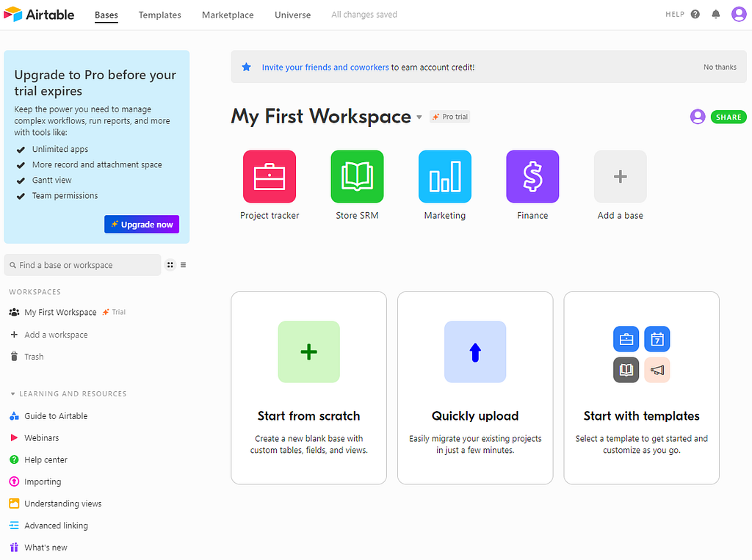Click the book template icon
Image resolution: width=752 pixels, height=560 pixels.
point(626,370)
